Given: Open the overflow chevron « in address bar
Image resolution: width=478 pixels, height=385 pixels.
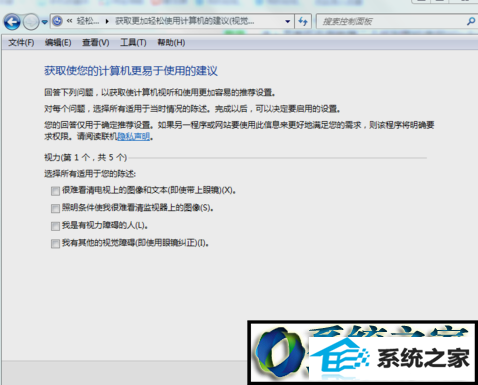Looking at the screenshot, I should pyautogui.click(x=69, y=21).
